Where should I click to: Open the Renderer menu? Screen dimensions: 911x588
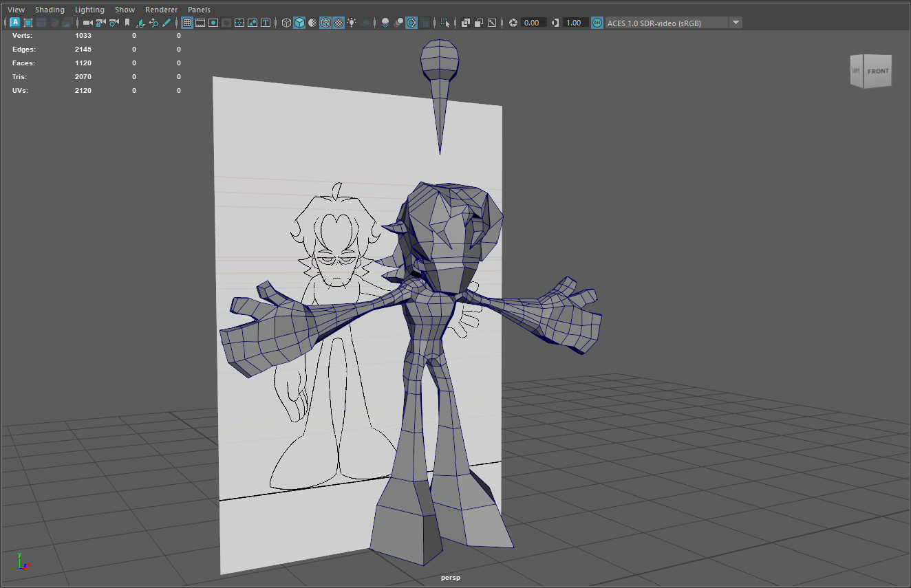161,10
